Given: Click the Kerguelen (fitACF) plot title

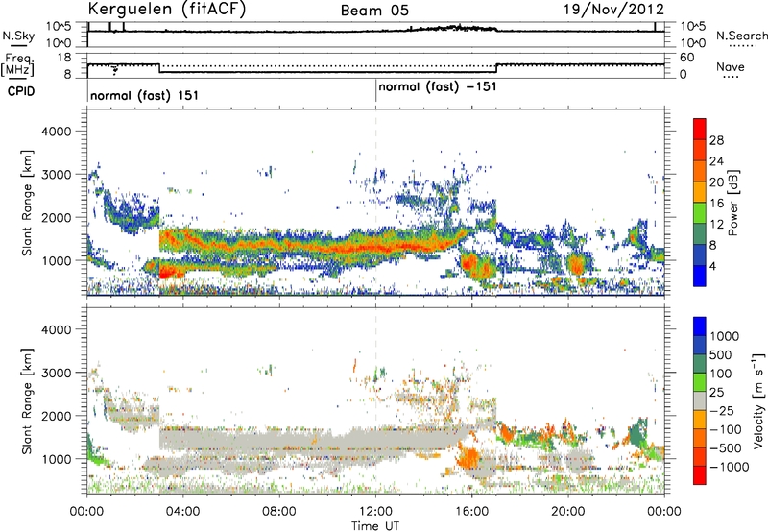Looking at the screenshot, I should [x=167, y=10].
